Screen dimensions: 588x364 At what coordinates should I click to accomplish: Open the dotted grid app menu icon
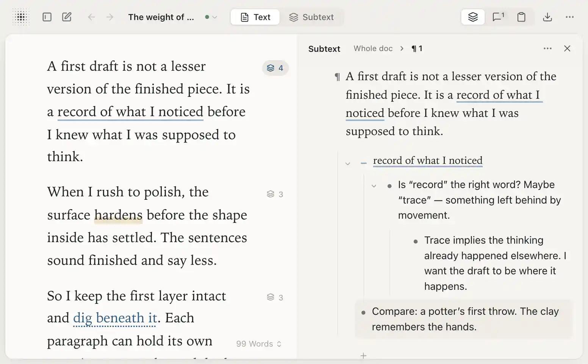21,17
